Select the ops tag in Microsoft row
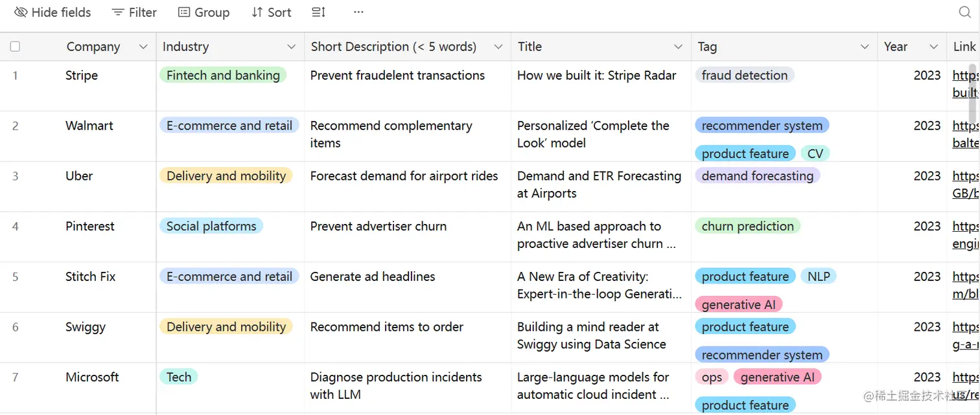 pos(712,377)
